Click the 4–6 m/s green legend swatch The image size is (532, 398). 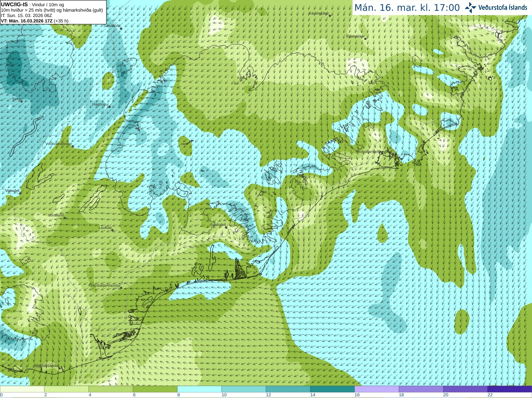pyautogui.click(x=111, y=389)
